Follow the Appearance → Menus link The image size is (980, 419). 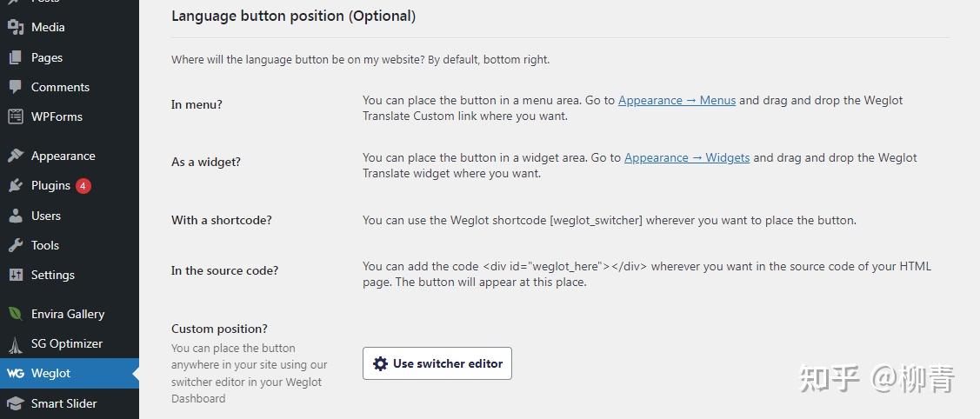(677, 100)
